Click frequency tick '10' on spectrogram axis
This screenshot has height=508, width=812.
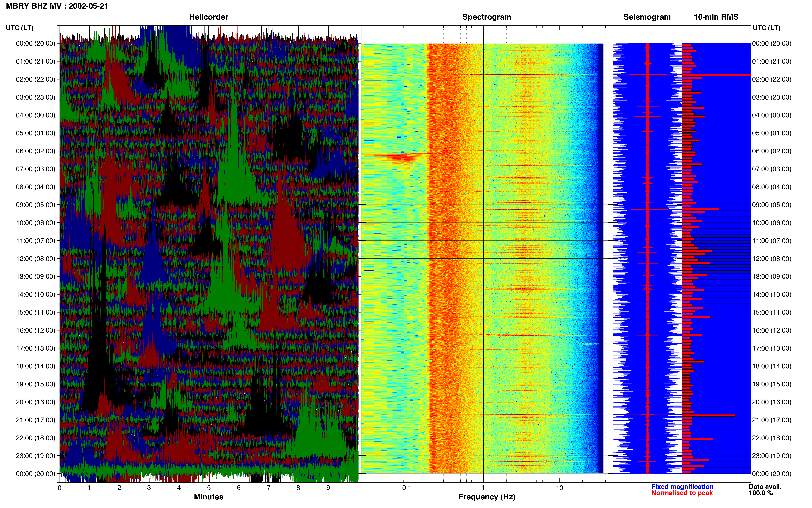pos(559,488)
